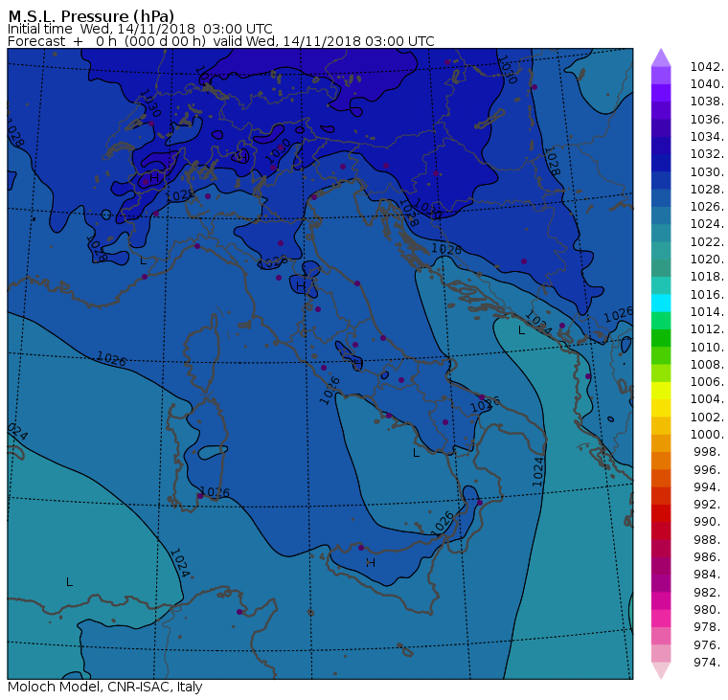Click the legend value "1018."
The height and width of the screenshot is (700, 728).
(707, 277)
